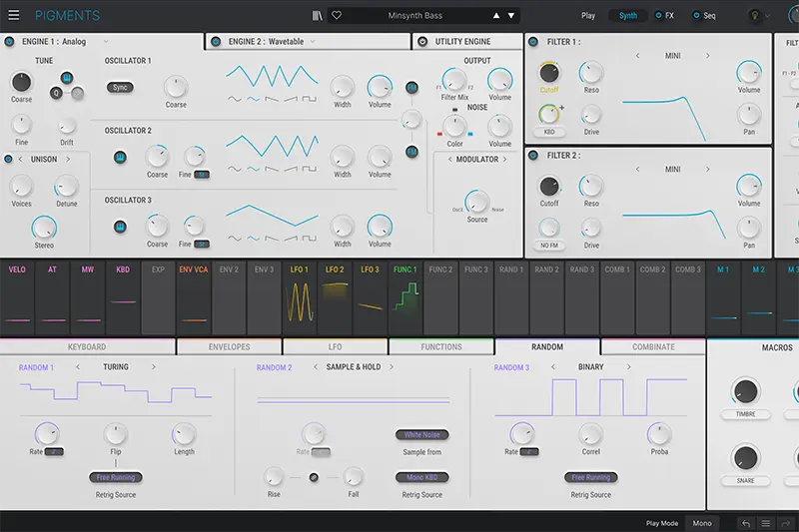Open the history list icon in status bar
The width and height of the screenshot is (799, 532).
point(766,523)
